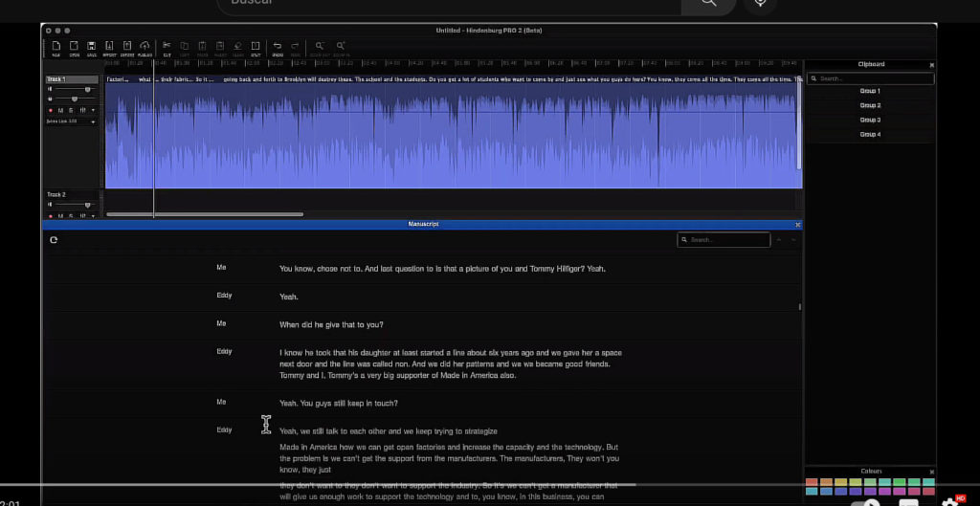The image size is (980, 506).
Task: Click the Publish cloud icon
Action: coord(145,48)
